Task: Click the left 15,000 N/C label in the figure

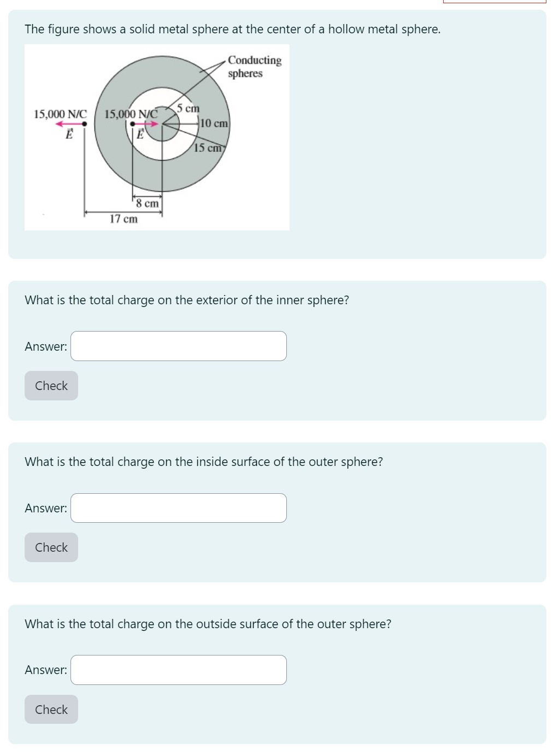Action: 60,114
